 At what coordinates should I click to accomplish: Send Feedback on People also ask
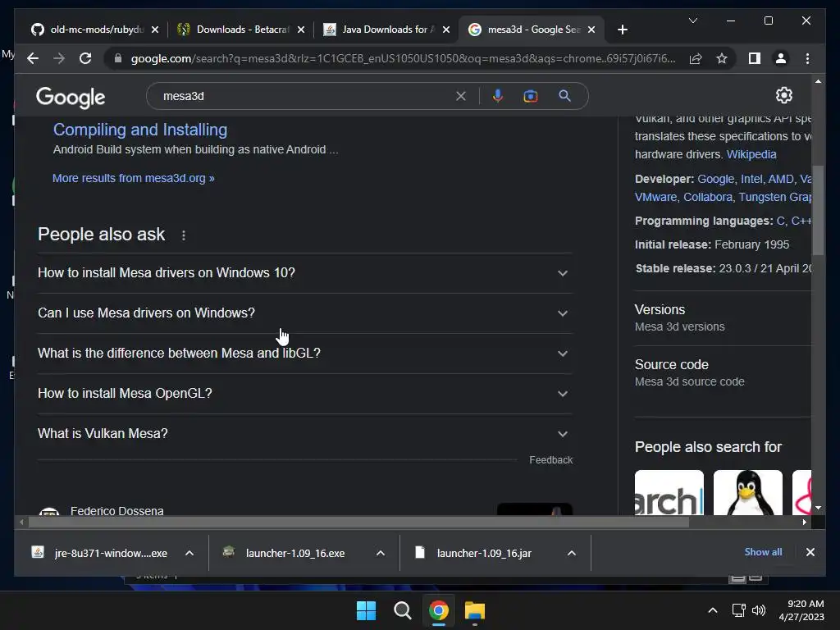tap(550, 459)
